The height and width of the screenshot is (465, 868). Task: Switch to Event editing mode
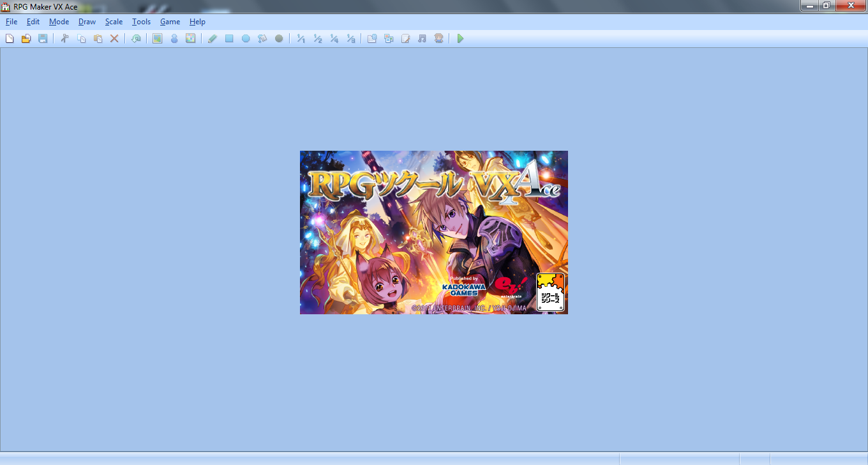(x=174, y=38)
